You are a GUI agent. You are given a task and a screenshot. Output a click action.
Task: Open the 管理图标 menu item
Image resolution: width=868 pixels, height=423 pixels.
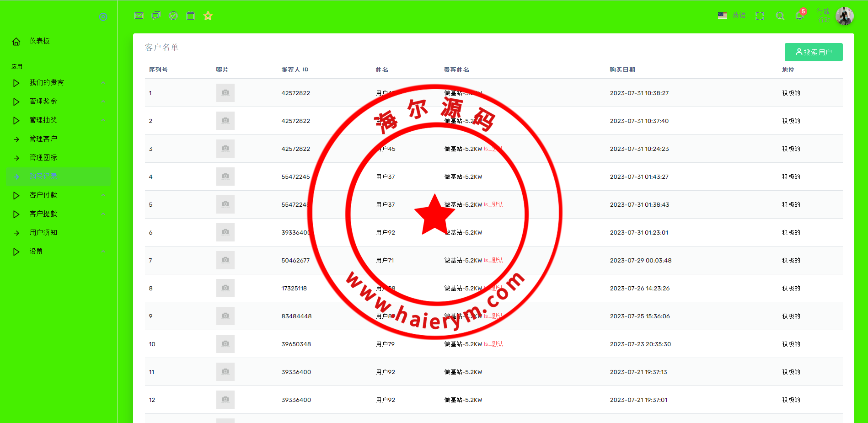coord(59,158)
